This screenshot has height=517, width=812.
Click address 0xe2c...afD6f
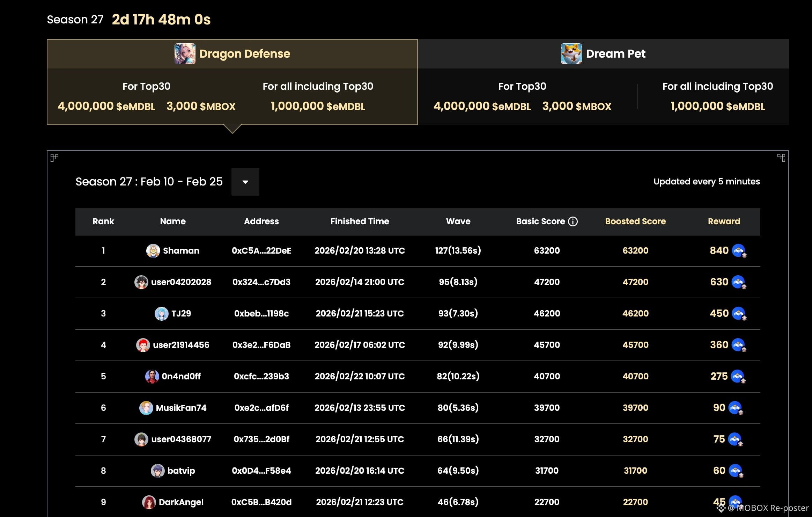[x=261, y=408]
